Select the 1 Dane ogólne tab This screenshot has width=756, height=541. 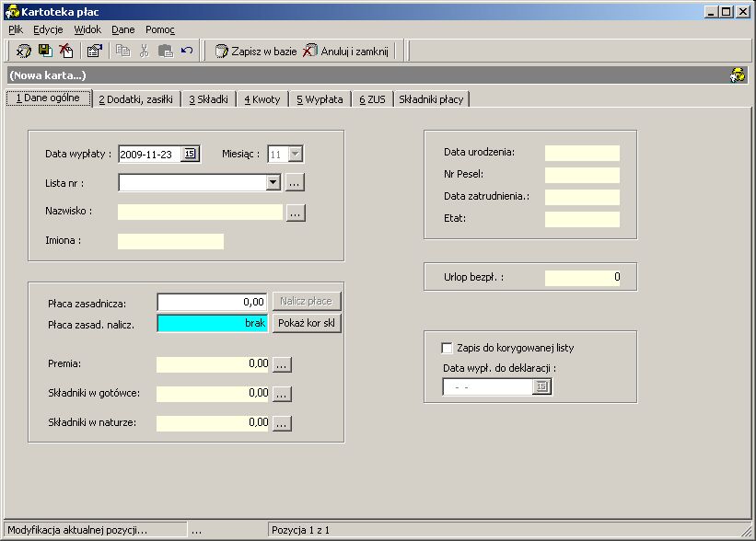tap(48, 98)
